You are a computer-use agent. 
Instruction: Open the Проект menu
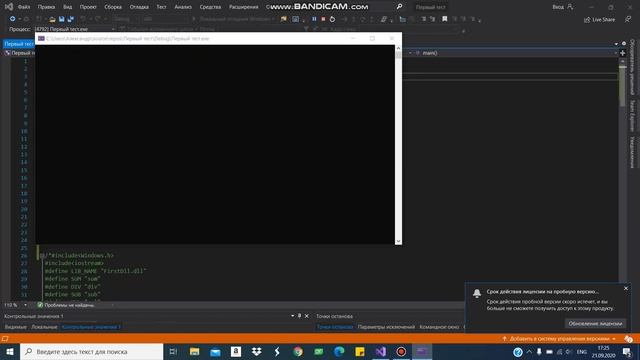(88, 7)
